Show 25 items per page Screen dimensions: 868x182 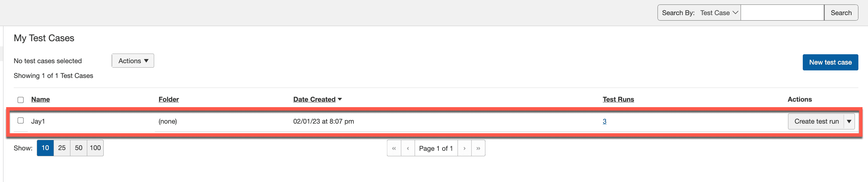point(62,148)
